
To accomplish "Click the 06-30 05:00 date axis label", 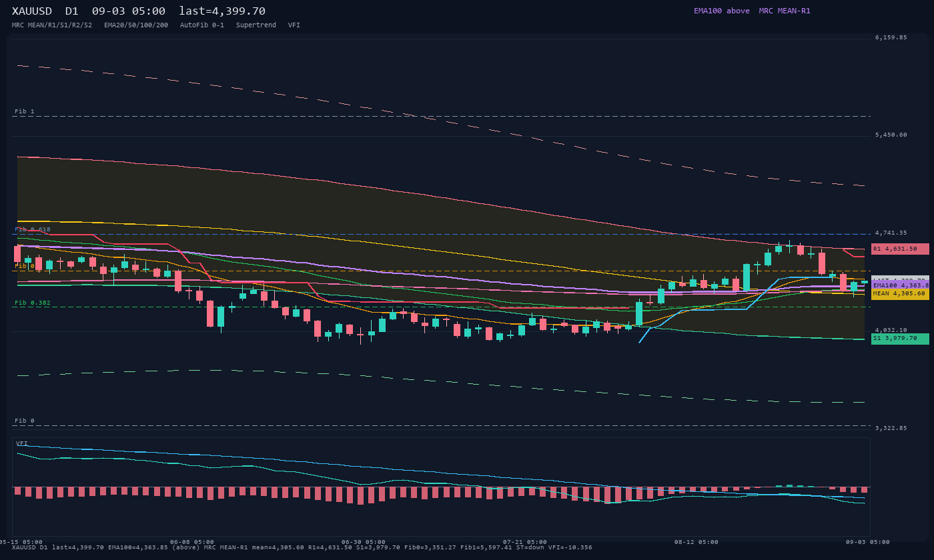I will point(364,542).
